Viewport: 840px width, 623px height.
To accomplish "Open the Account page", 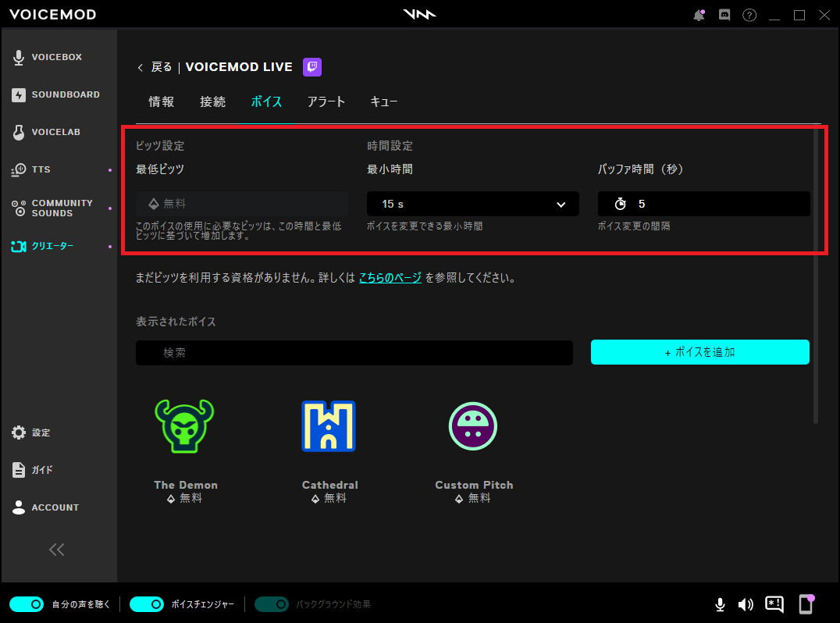I will (x=45, y=507).
